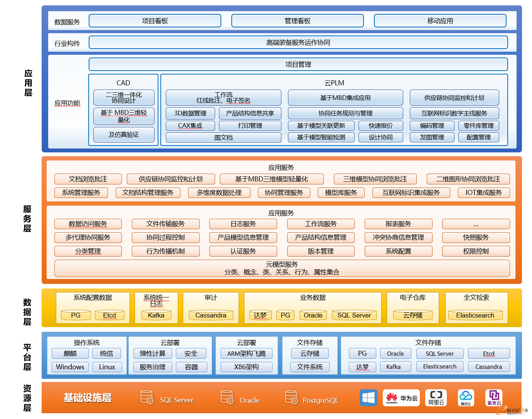The height and width of the screenshot is (419, 532).
Task: Click the Windows logo icon
Action: (x=369, y=398)
